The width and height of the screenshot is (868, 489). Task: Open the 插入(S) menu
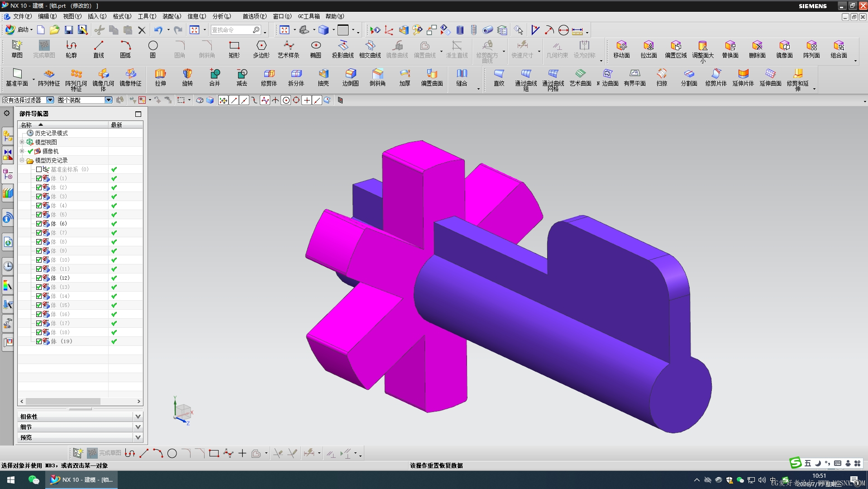point(97,16)
